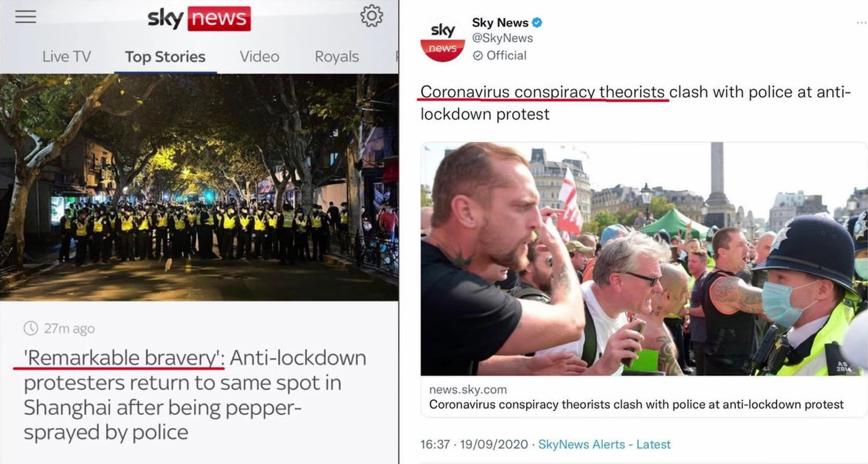Click SkyNews Alerts - Latest source link
The height and width of the screenshot is (464, 868).
[x=604, y=444]
